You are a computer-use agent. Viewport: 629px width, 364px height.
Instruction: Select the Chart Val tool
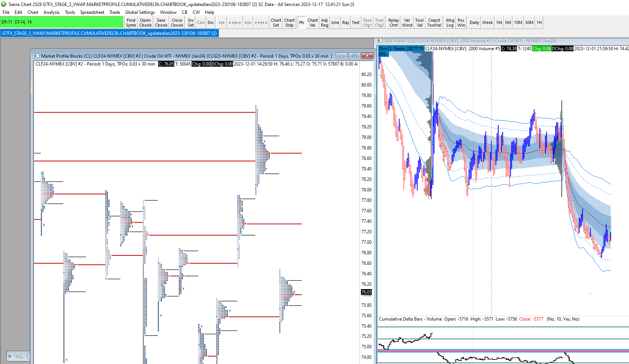[313, 23]
